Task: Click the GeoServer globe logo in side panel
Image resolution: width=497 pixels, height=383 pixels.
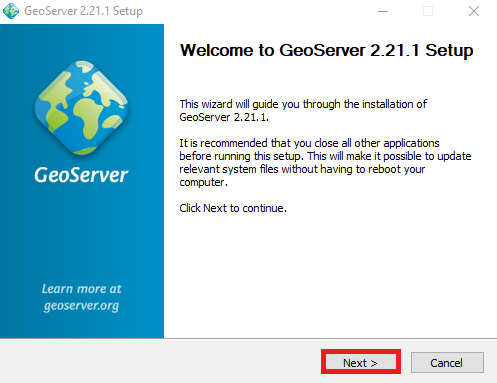Action: tap(81, 107)
